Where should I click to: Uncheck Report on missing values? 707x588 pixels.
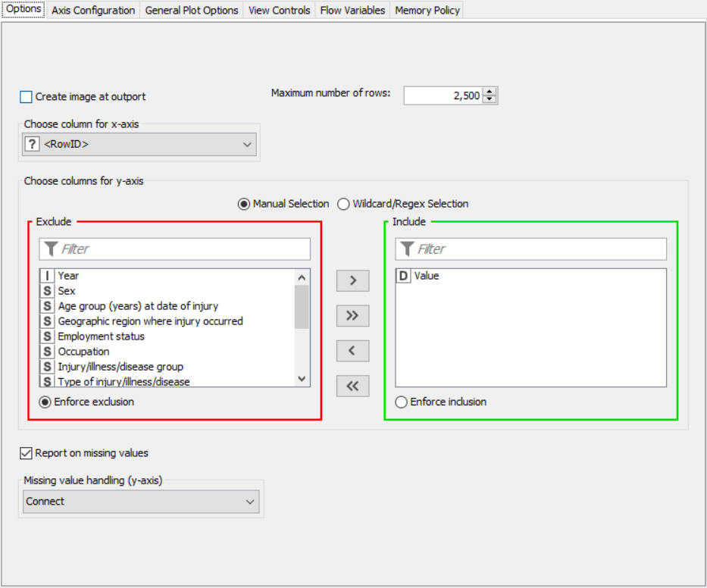27,453
